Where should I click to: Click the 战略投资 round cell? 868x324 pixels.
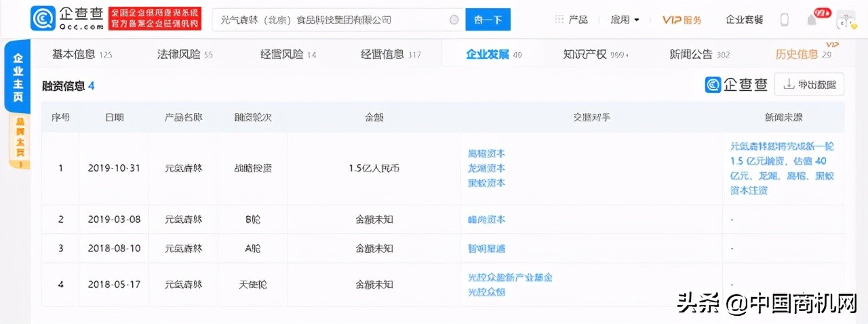pos(253,168)
